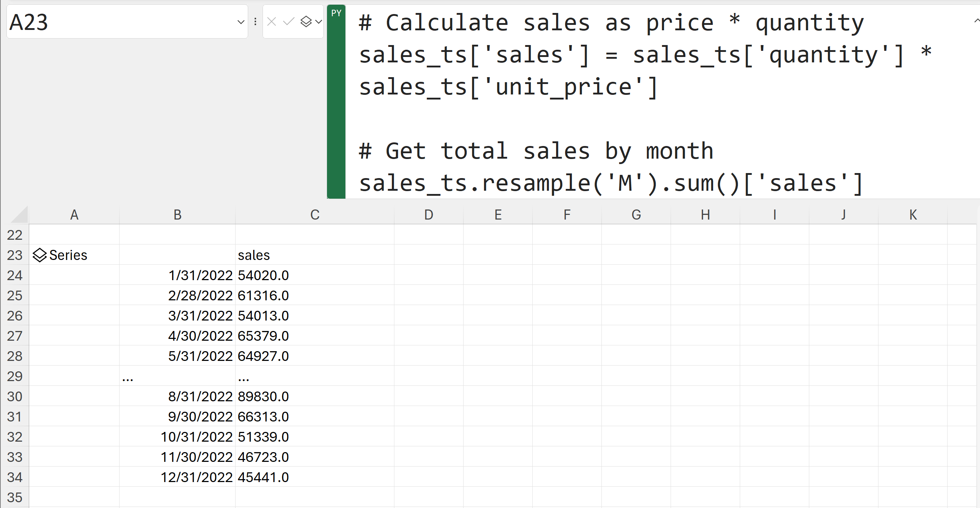
Task: Collapse the formula bar with the top-right chevron
Action: tap(975, 21)
